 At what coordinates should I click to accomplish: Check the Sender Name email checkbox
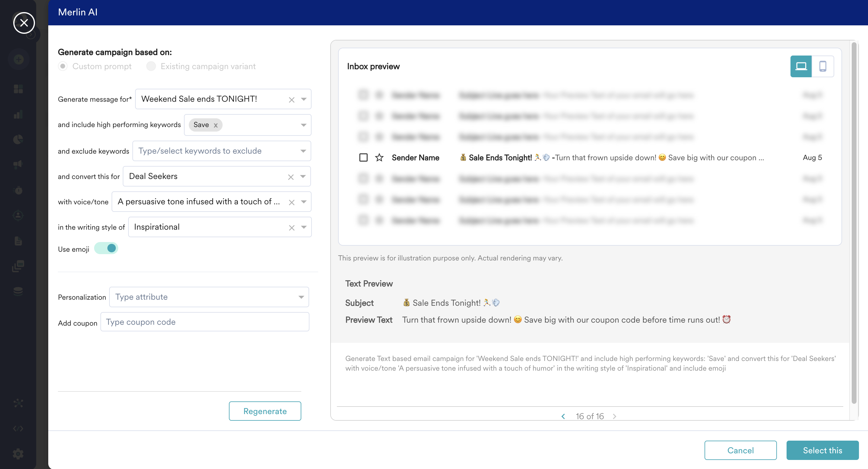pos(363,158)
